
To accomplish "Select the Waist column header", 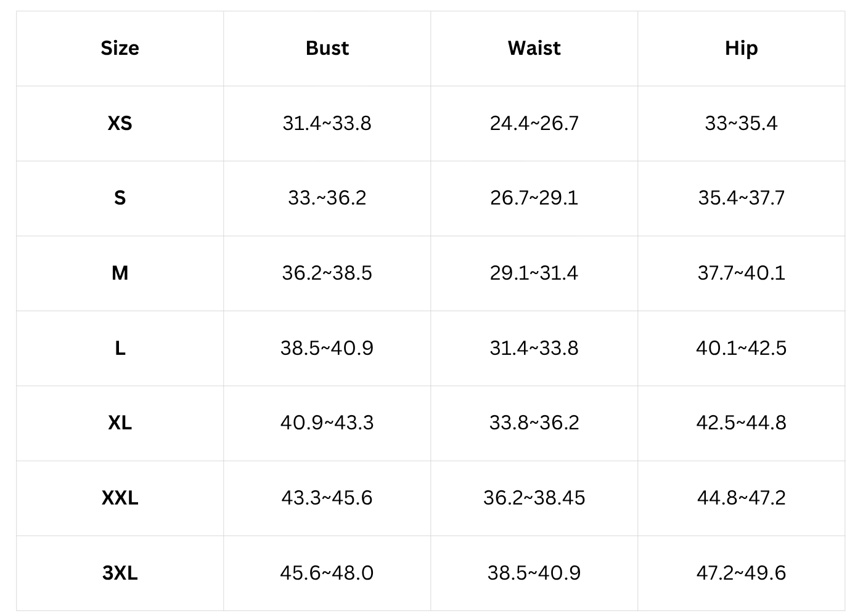I will click(x=534, y=48).
